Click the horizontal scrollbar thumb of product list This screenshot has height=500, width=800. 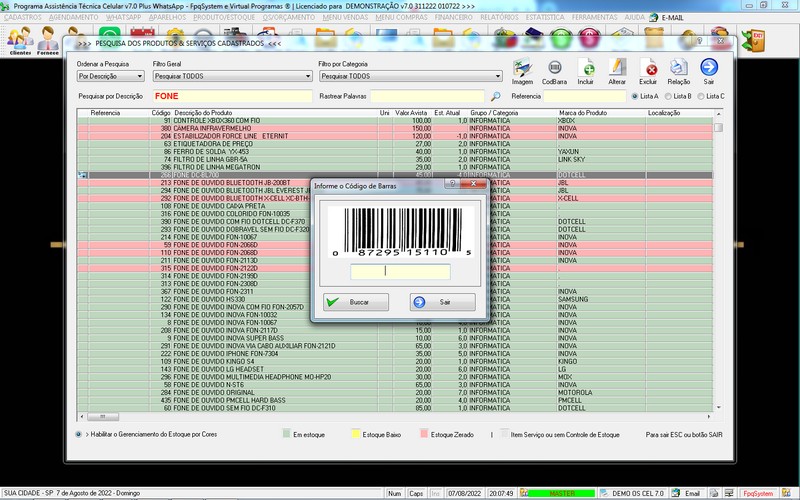click(x=103, y=417)
